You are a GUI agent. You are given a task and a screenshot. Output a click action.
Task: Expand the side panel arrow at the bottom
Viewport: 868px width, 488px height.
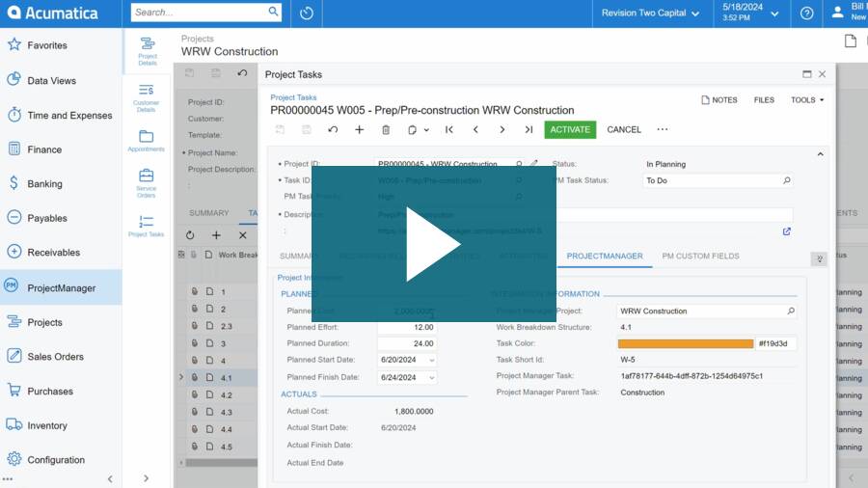[x=147, y=478]
